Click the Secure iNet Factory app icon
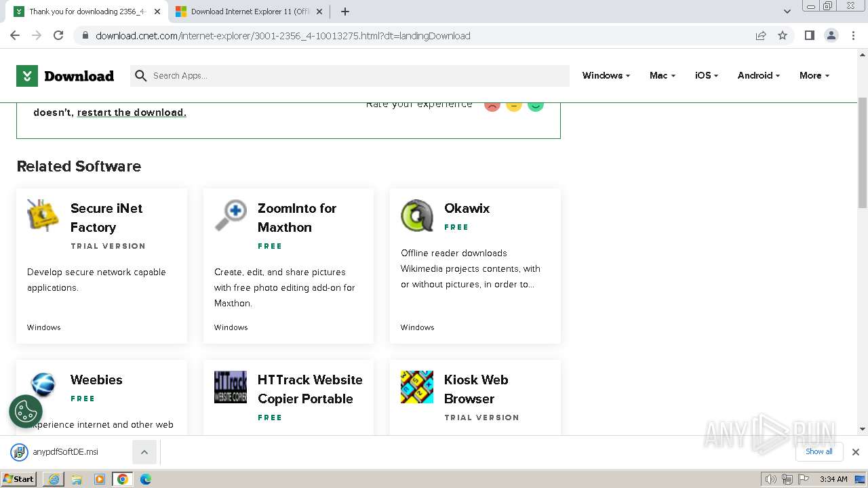868x488 pixels. pyautogui.click(x=43, y=216)
